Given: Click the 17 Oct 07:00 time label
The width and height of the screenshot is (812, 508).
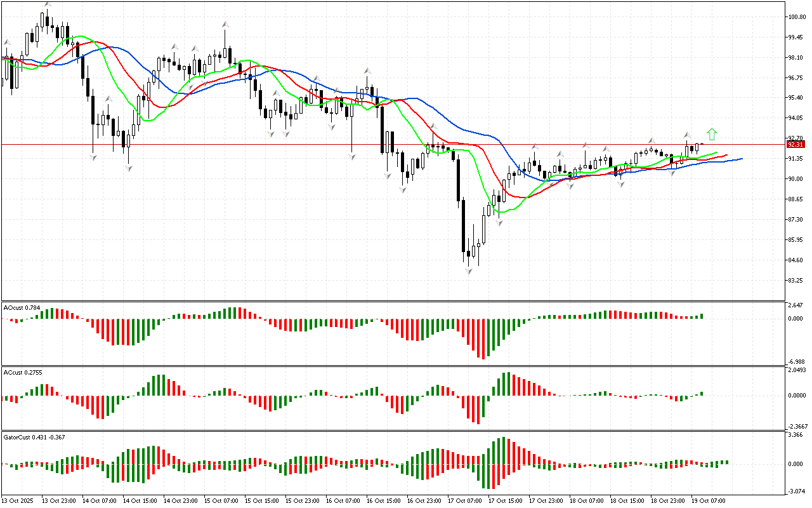Looking at the screenshot, I should [x=463, y=501].
